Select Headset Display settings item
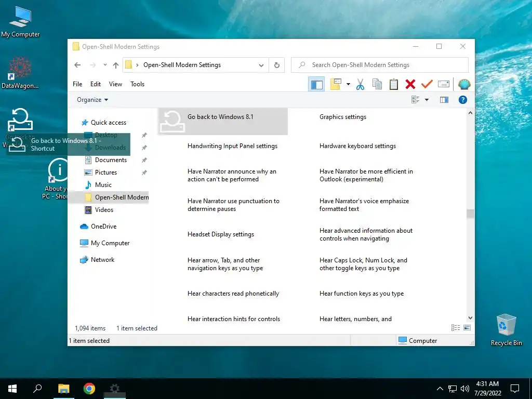The image size is (532, 399). coord(220,234)
